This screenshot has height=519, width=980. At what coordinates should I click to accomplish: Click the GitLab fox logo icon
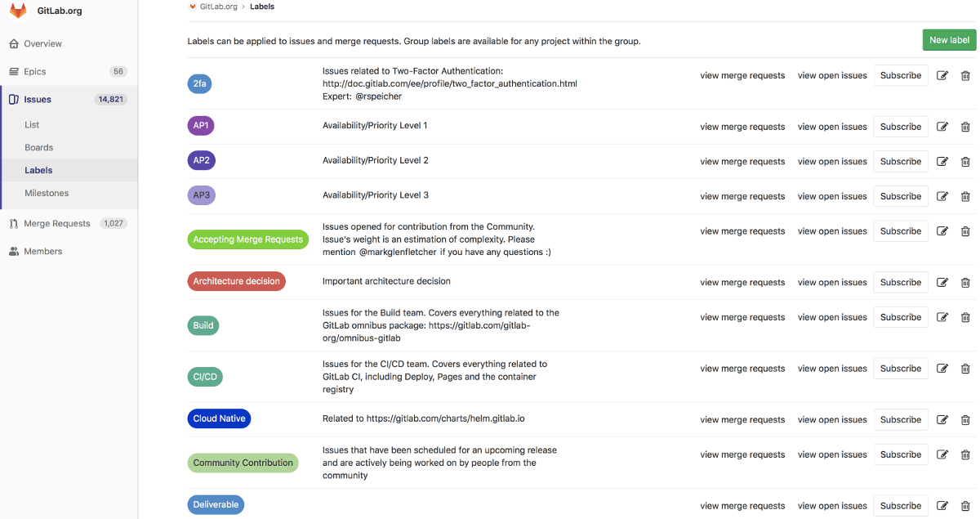tap(18, 11)
